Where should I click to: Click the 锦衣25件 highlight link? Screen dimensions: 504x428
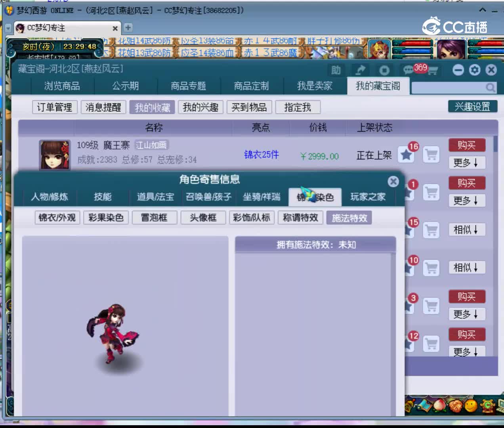point(262,155)
